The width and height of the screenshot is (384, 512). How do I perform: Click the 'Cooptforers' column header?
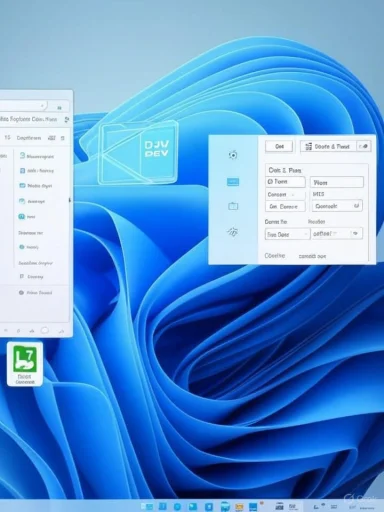[29, 138]
